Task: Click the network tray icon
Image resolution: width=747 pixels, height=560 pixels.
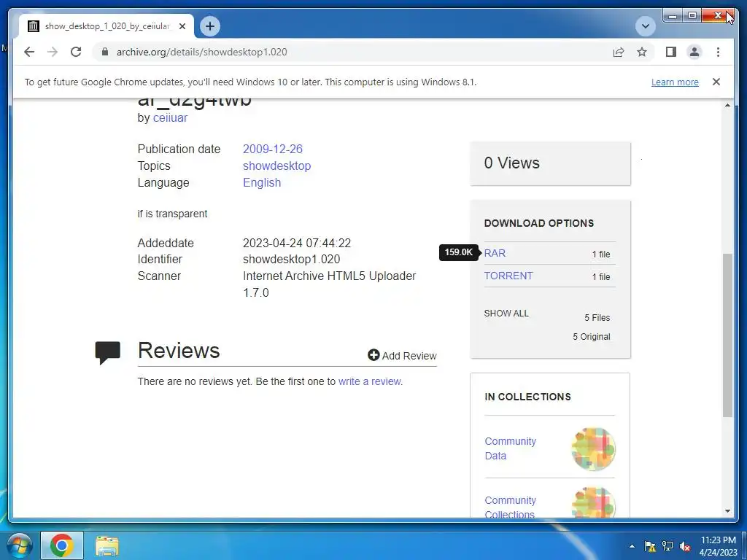Action: (667, 546)
